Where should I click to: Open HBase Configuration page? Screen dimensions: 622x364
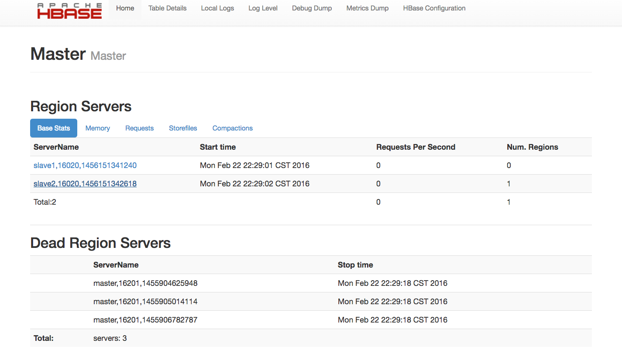(x=434, y=8)
